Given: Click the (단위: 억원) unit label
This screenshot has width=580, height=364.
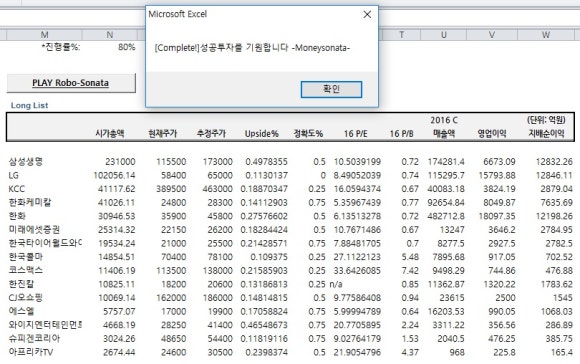Looking at the screenshot, I should click(546, 120).
